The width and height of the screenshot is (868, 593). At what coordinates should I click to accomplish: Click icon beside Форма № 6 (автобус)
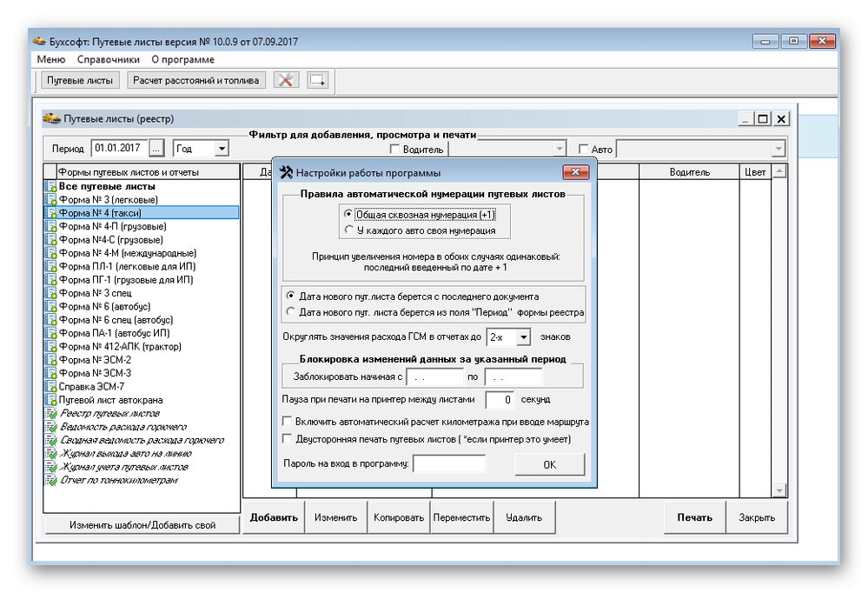point(51,306)
